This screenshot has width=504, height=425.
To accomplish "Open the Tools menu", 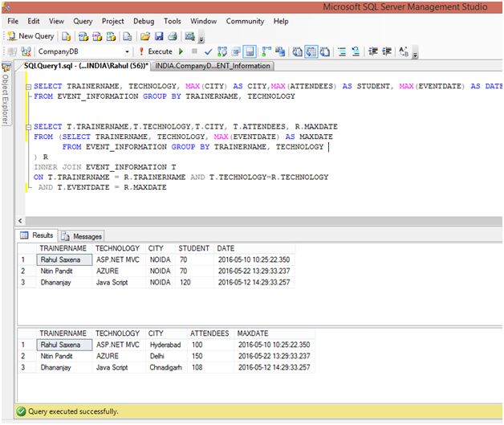I will 173,21.
